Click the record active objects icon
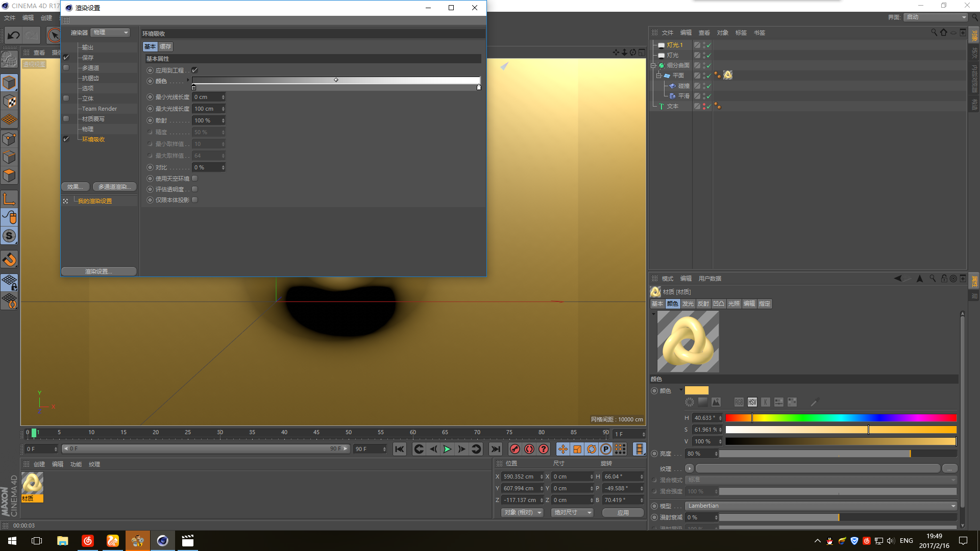Viewport: 980px width, 551px height. (515, 449)
